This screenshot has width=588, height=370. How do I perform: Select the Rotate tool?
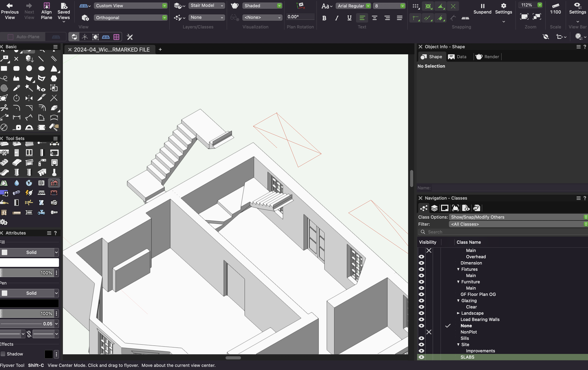coord(16,98)
